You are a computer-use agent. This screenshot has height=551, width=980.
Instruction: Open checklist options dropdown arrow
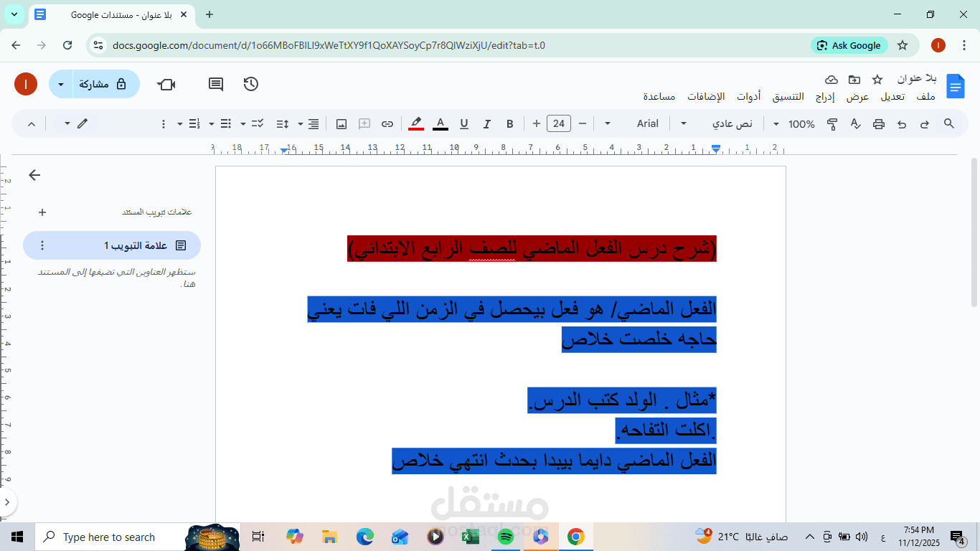(x=243, y=124)
